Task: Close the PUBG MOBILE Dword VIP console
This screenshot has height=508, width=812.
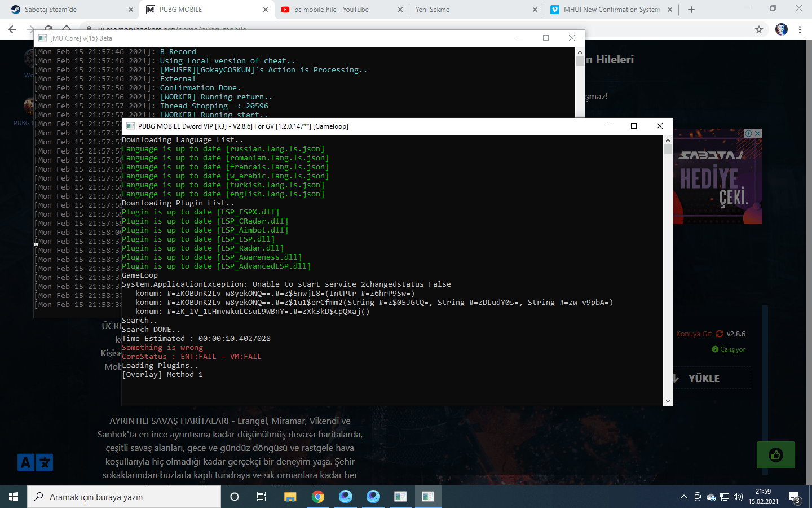Action: [x=660, y=126]
